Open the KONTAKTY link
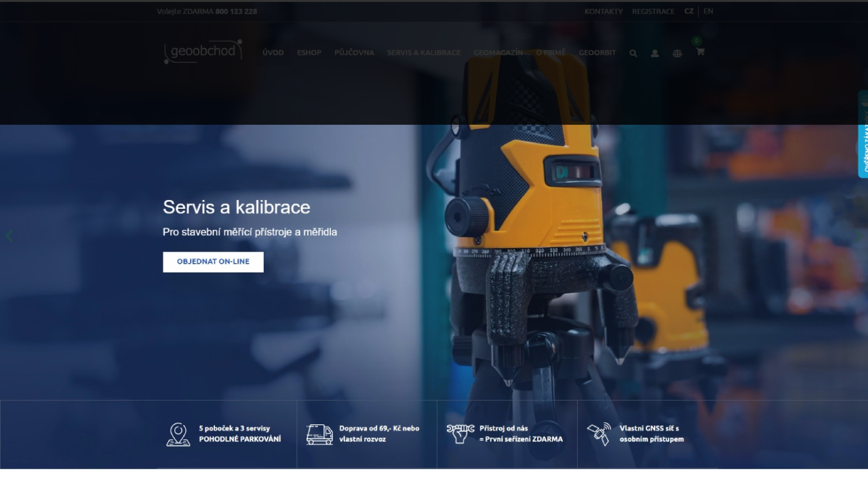 604,12
